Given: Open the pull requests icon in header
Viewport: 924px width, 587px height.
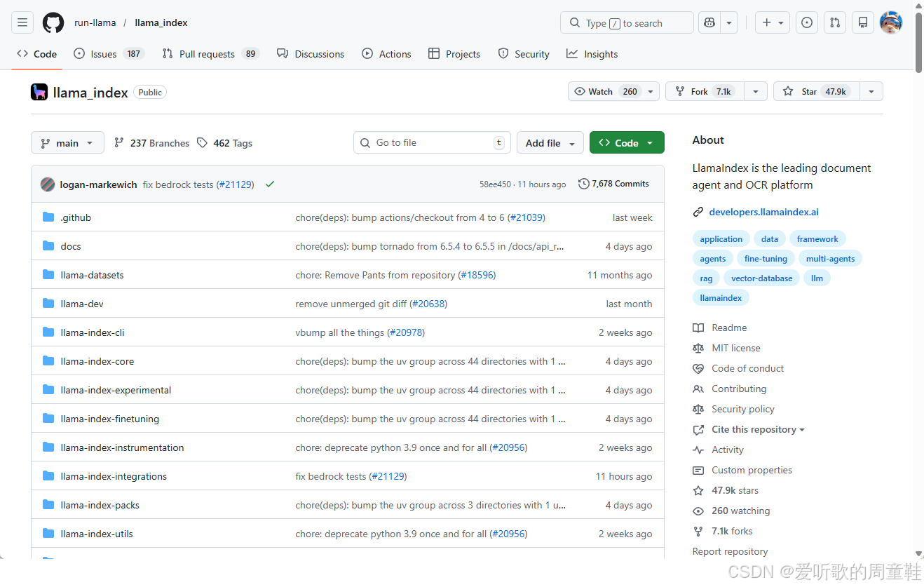Looking at the screenshot, I should 835,22.
